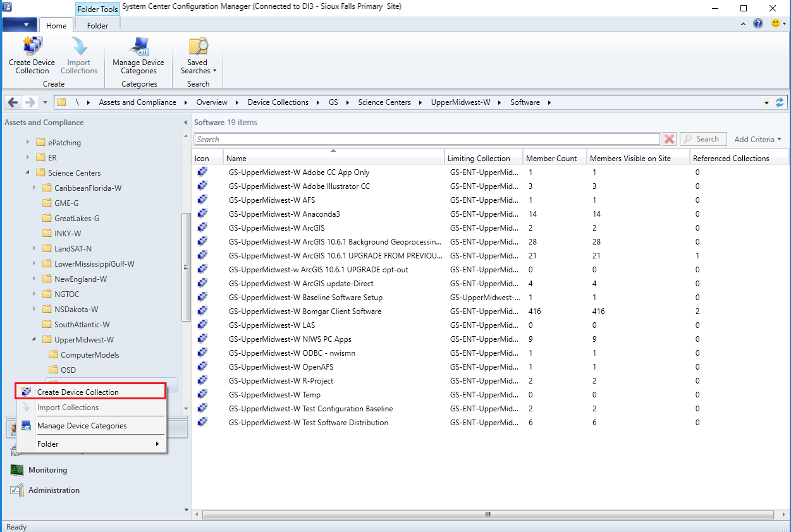This screenshot has width=791, height=532.
Task: Select the GreatLakes-G folder in tree
Action: click(77, 218)
